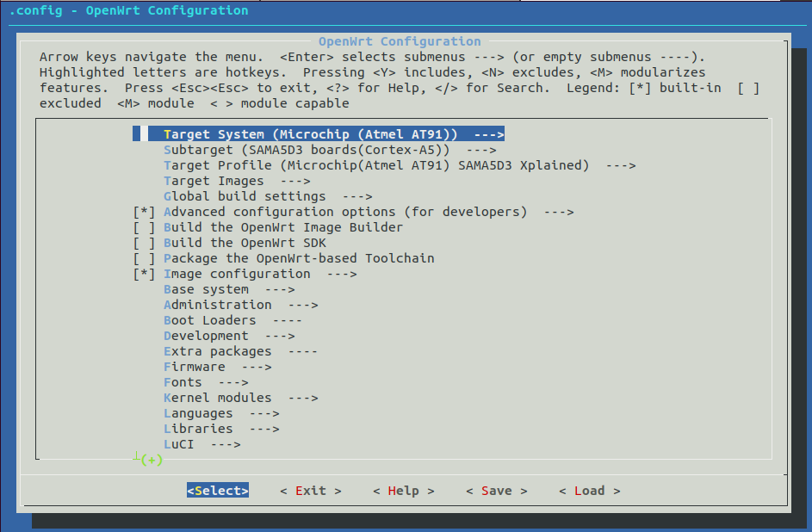Toggle Build the OpenWrt SDK checkbox
Screen dimensions: 812x532
[144, 244]
